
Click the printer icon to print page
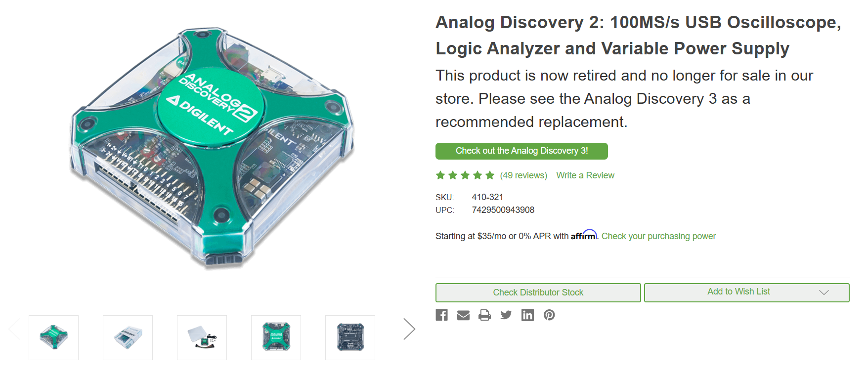[x=484, y=315]
